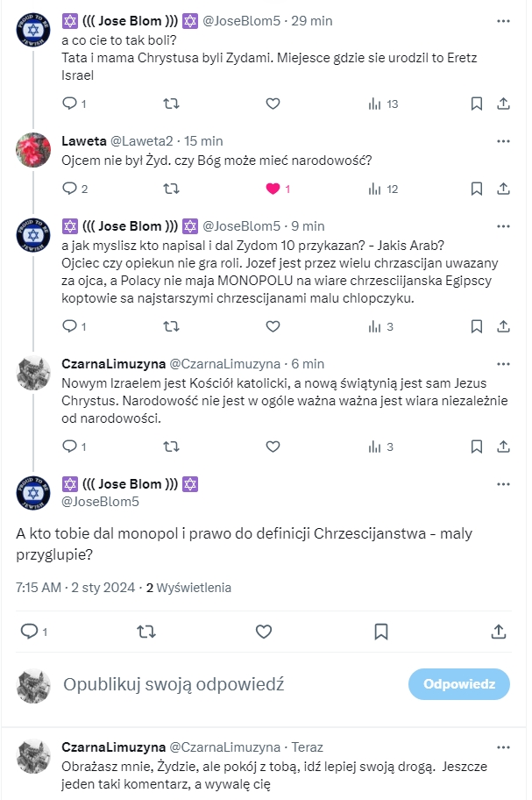Unlike Laweta's tweet with red heart

(x=273, y=189)
